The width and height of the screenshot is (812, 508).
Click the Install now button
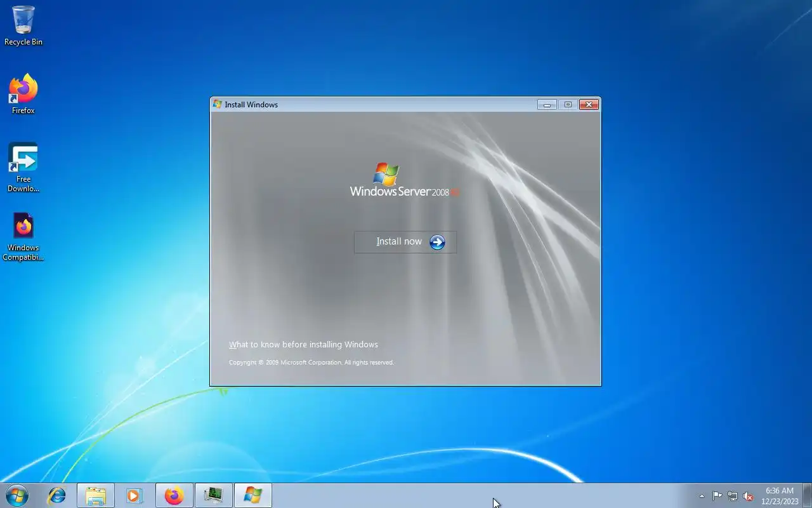pos(405,242)
